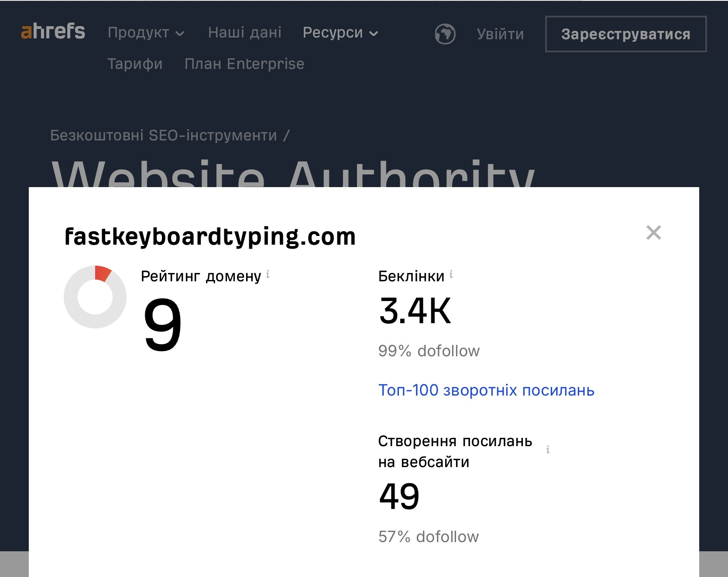Click the domain rating value 9
This screenshot has width=728, height=577.
(x=162, y=324)
